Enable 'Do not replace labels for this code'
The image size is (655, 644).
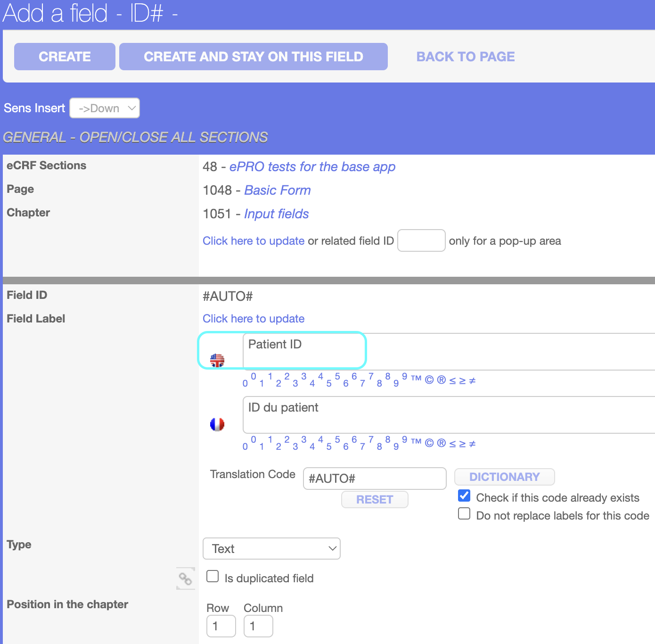coord(464,513)
